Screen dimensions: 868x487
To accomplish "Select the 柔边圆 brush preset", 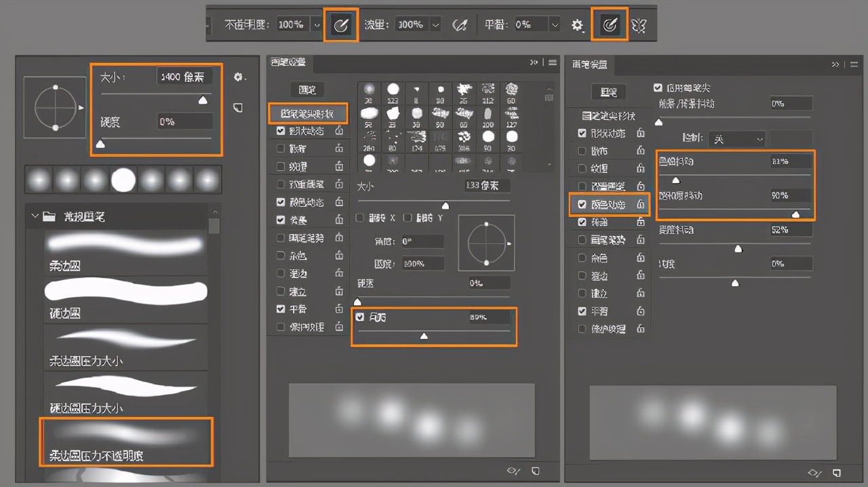I will point(125,252).
